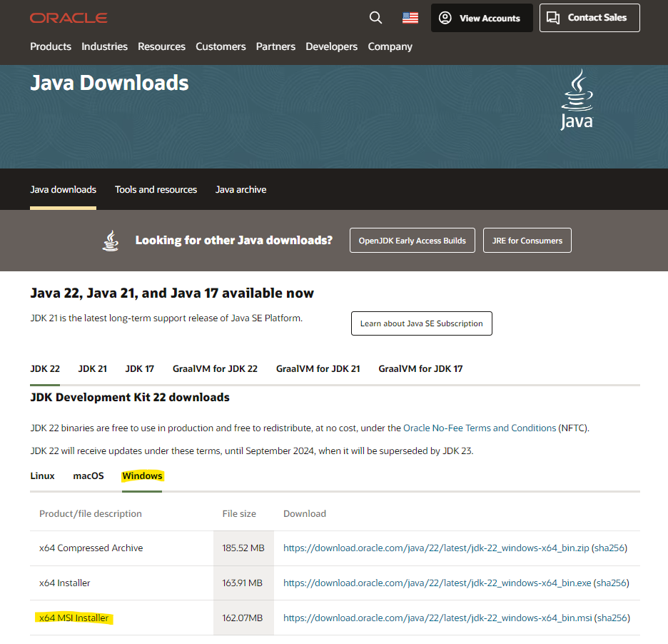This screenshot has height=644, width=668.
Task: Open sha256 link for exe installer
Action: (x=612, y=583)
